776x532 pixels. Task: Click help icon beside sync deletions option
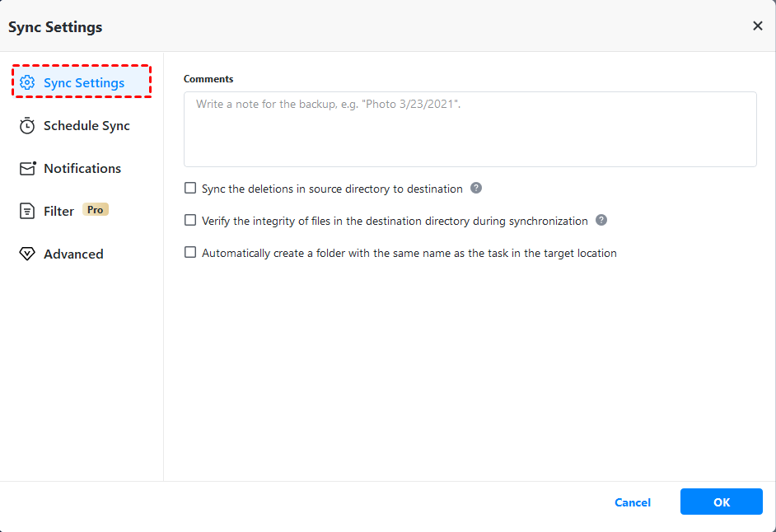pos(476,189)
